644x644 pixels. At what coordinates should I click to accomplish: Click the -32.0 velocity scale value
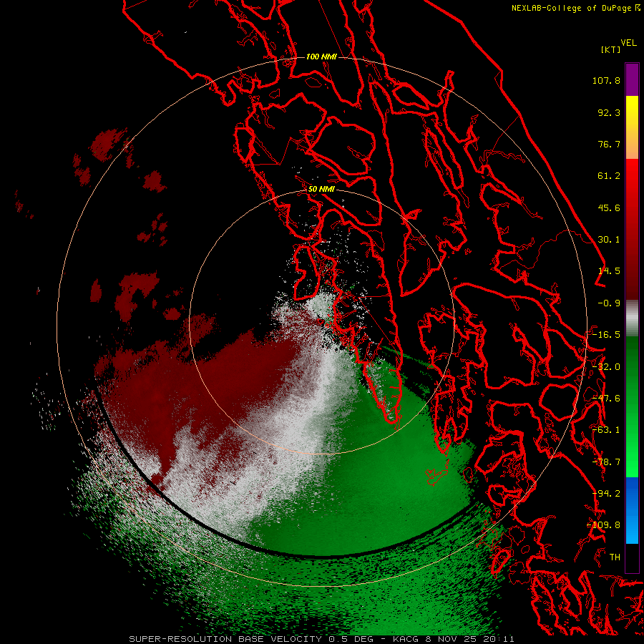click(606, 367)
